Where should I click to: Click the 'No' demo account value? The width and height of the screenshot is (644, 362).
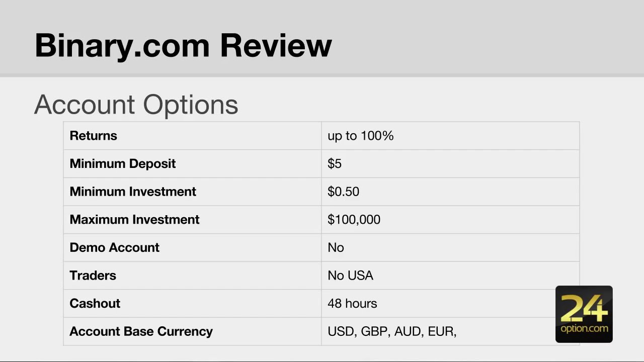(x=336, y=248)
